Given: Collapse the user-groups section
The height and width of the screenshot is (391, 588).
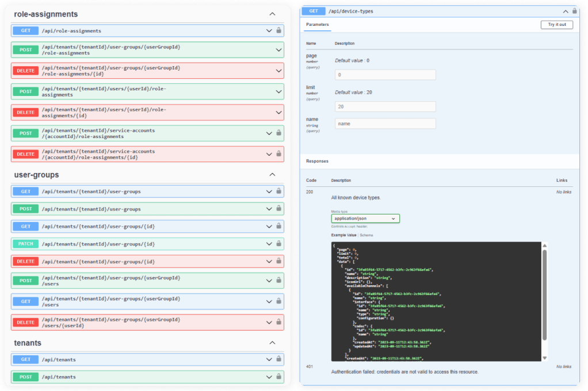Looking at the screenshot, I should tap(272, 174).
